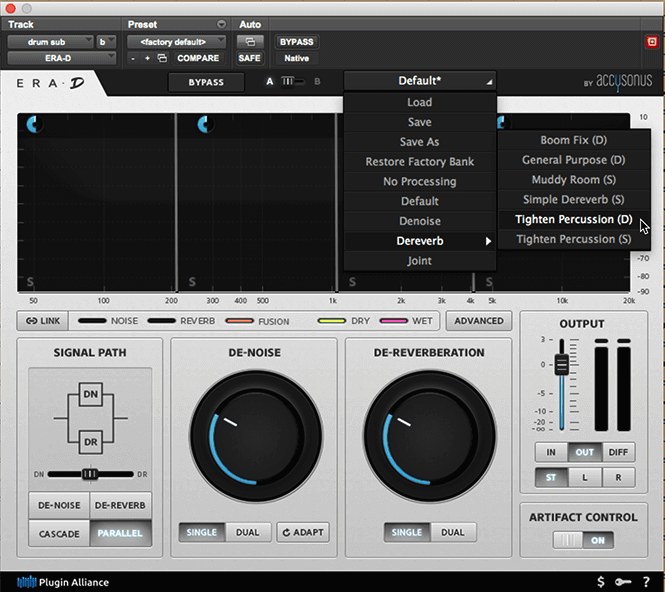Click the ERA-D plugin logo
The width and height of the screenshot is (665, 592).
[x=50, y=83]
